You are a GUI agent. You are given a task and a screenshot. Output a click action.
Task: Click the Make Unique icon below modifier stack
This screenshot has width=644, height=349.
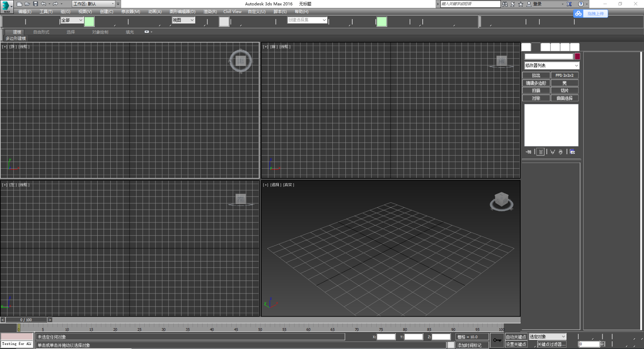click(553, 152)
